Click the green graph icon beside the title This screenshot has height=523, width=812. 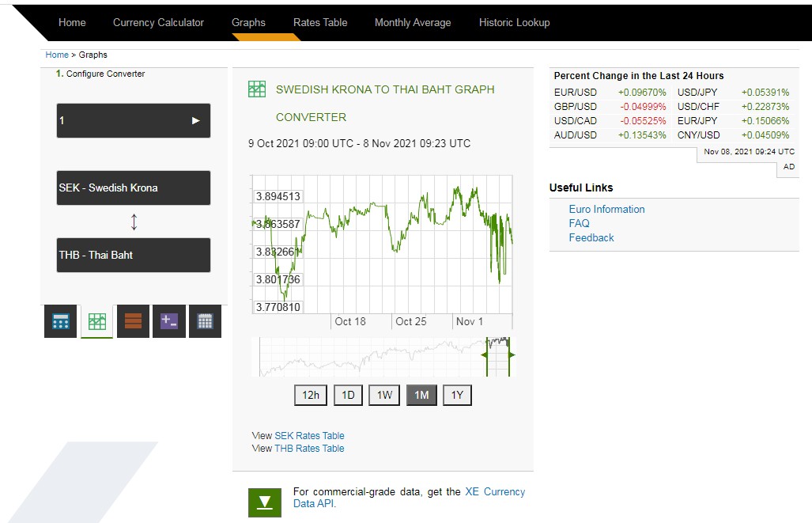(257, 89)
